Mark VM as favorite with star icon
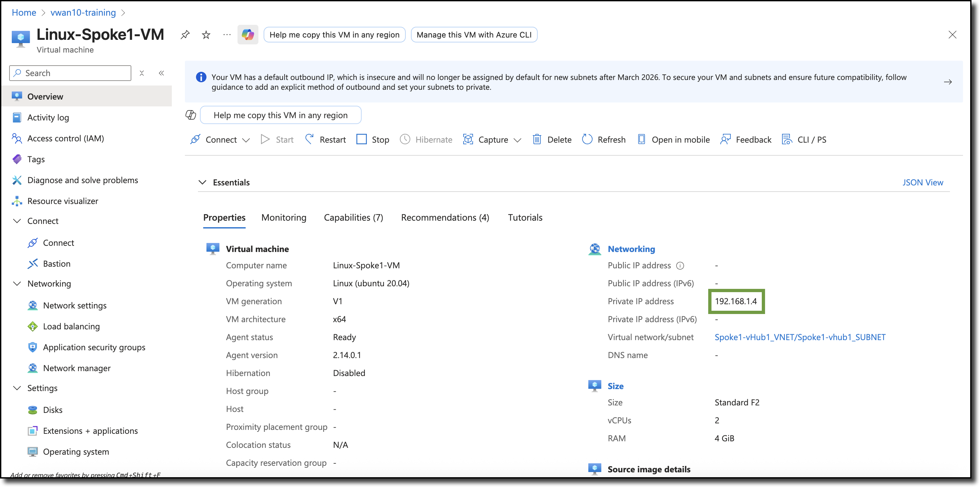 coord(206,35)
